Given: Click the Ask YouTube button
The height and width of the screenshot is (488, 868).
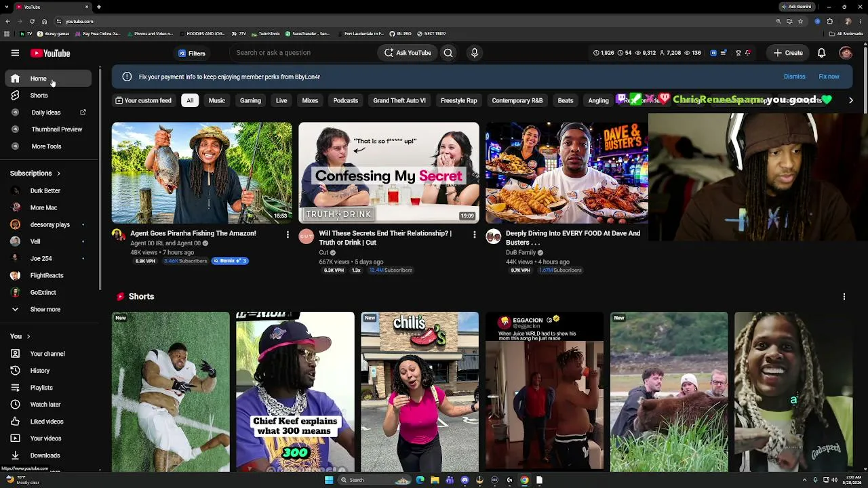Looking at the screenshot, I should click(x=408, y=53).
